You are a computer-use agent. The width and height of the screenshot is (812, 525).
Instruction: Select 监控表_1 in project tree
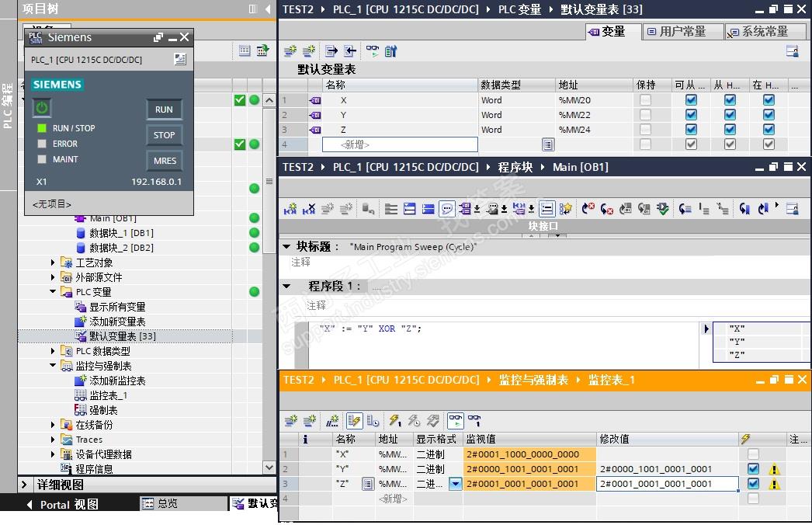[108, 395]
